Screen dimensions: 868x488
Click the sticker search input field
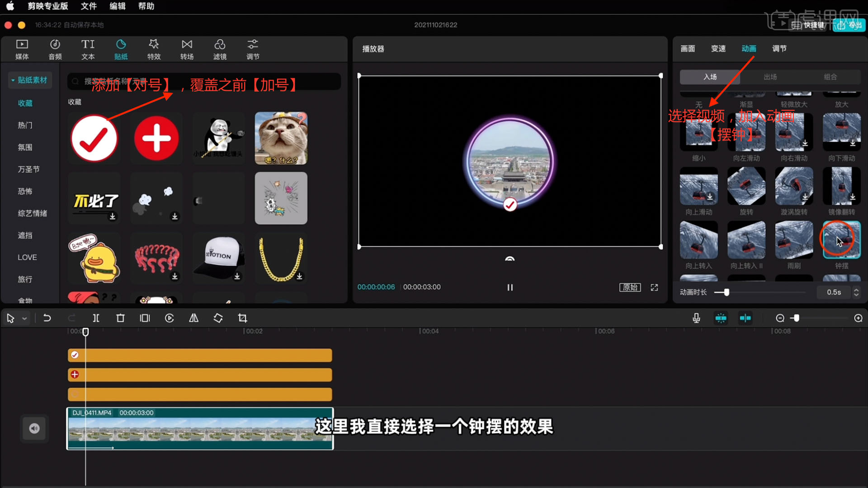pos(204,81)
